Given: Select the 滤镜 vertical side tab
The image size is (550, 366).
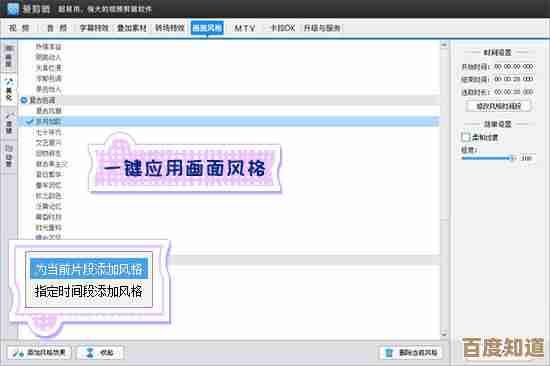Looking at the screenshot, I should (9, 124).
